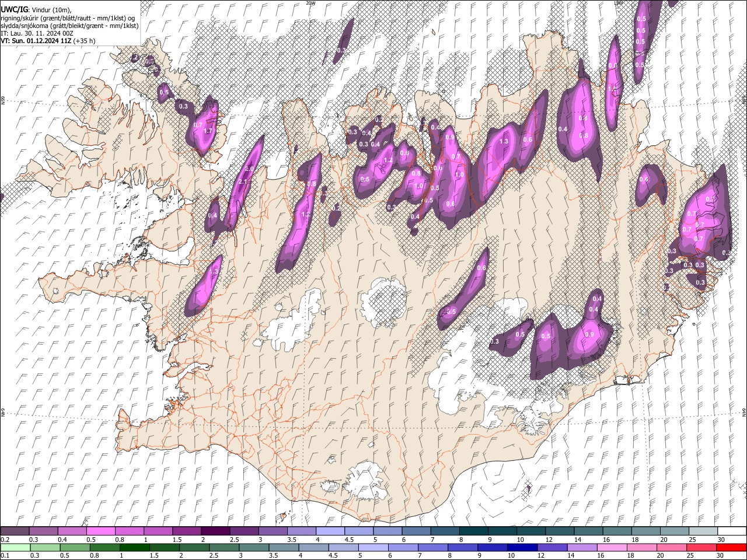Click the lavender 4.5 swatch in rain legend
The image size is (747, 560).
point(343,548)
